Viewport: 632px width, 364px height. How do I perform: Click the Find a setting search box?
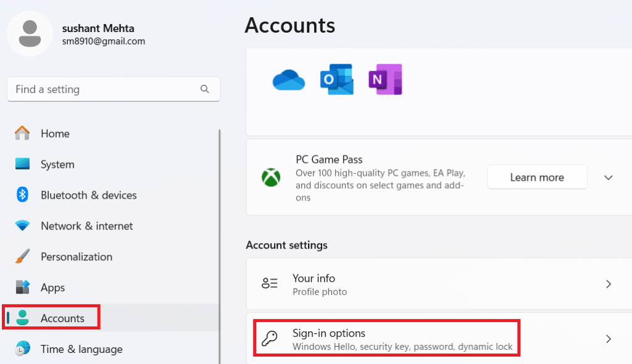click(x=114, y=89)
